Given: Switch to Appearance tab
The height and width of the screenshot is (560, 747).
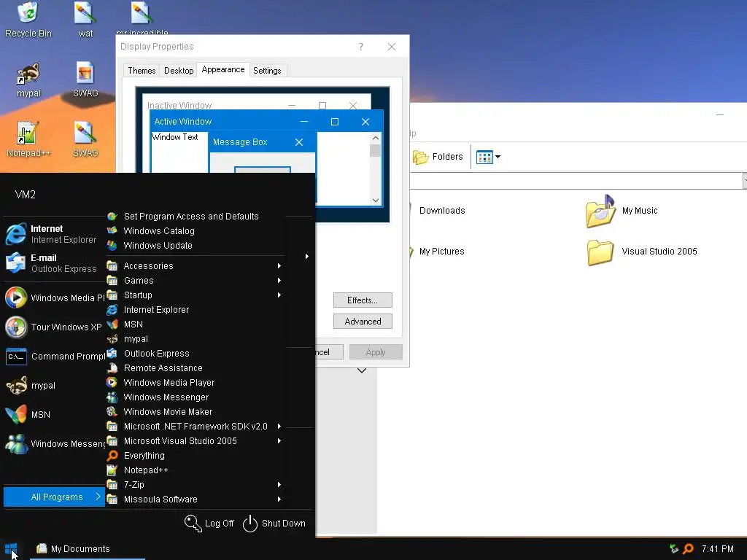Looking at the screenshot, I should (223, 69).
